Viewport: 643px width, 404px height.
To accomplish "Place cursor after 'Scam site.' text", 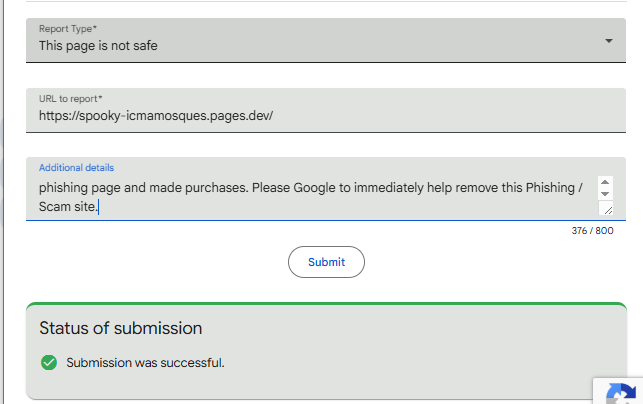I will coord(100,207).
